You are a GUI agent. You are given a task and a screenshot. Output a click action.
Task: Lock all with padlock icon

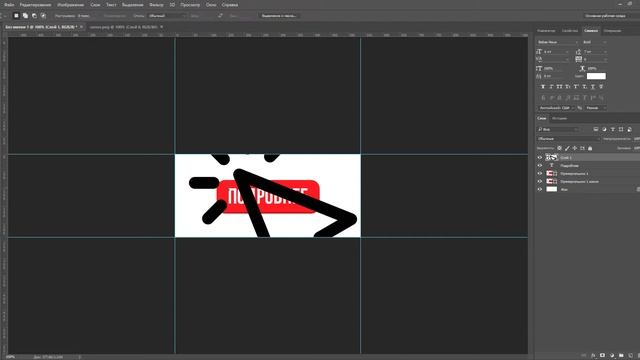(590, 148)
